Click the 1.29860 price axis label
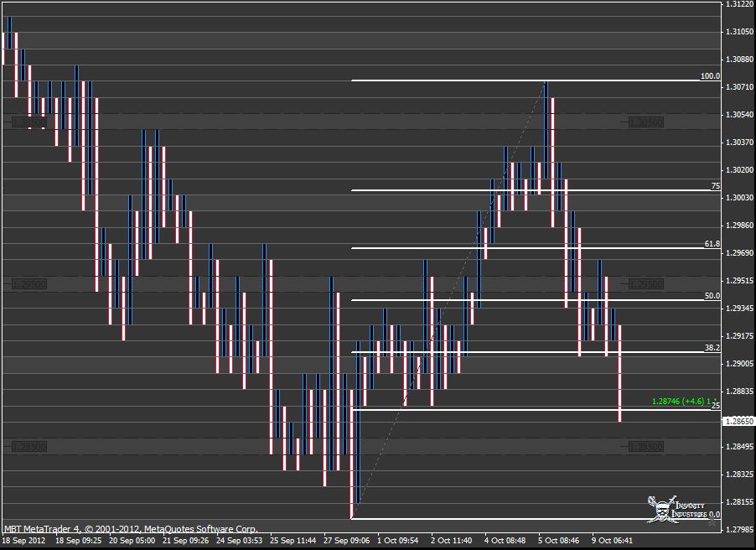Screen dimensions: 756x550 (x=739, y=226)
